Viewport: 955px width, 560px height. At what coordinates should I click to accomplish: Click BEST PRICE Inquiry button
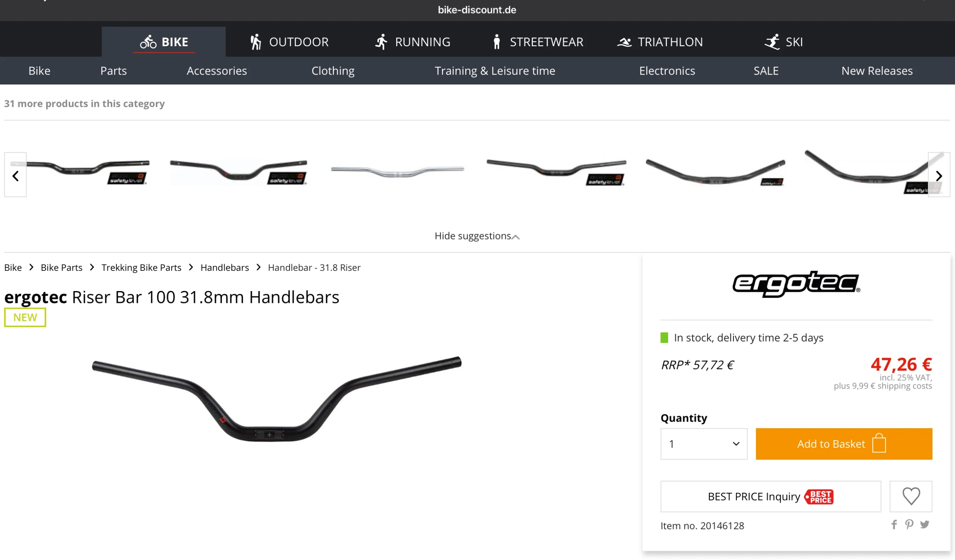[x=770, y=496]
